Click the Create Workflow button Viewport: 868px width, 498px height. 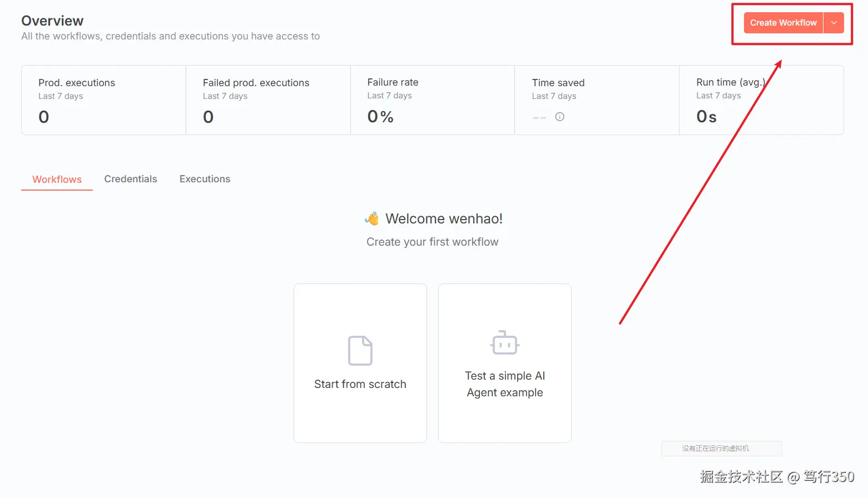point(783,23)
